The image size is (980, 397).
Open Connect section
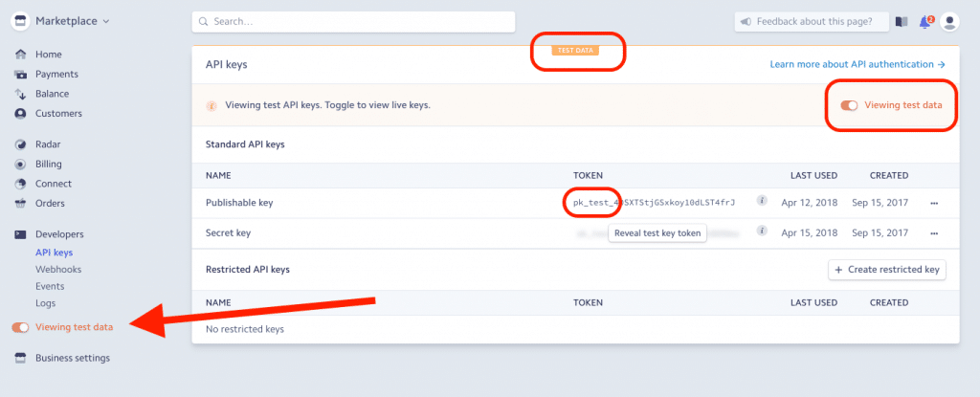[54, 184]
